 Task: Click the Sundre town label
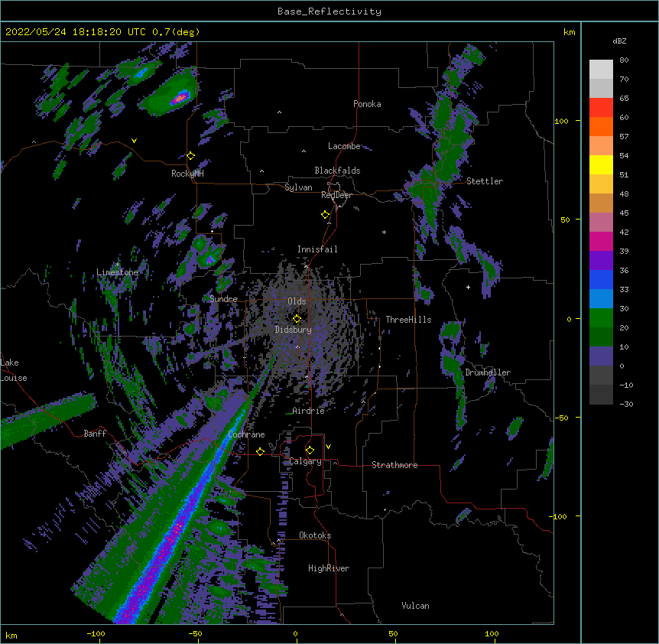pyautogui.click(x=223, y=299)
